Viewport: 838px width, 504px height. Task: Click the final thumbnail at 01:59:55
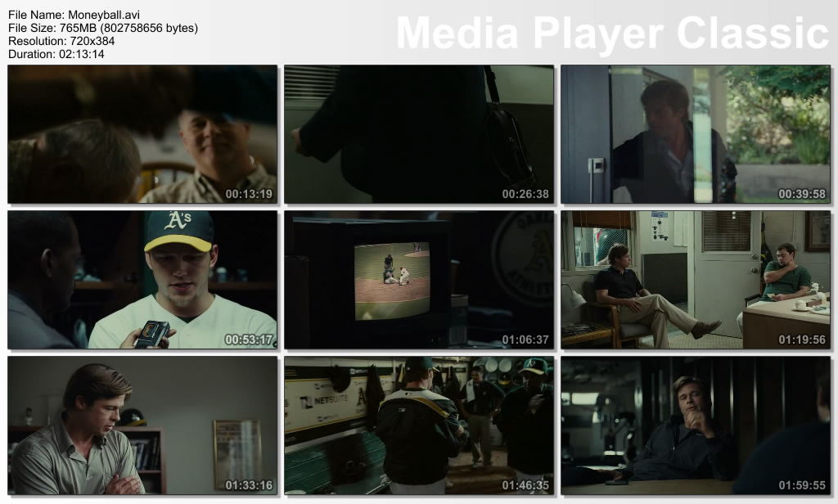(695, 425)
